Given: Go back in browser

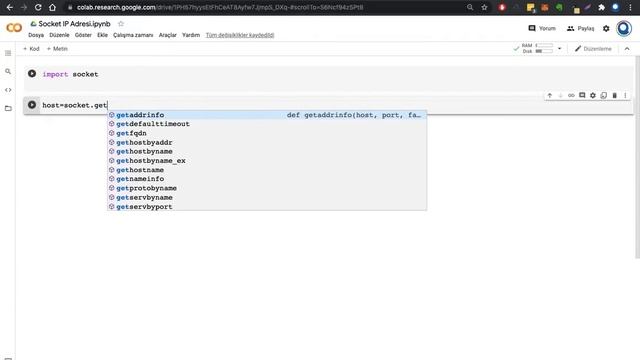Looking at the screenshot, I should pyautogui.click(x=10, y=7).
